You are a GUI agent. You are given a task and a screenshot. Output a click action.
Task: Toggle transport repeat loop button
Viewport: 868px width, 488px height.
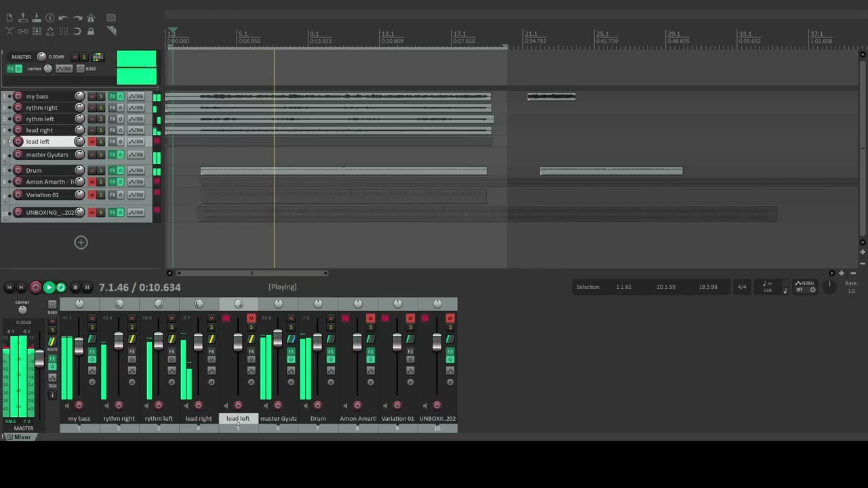61,287
